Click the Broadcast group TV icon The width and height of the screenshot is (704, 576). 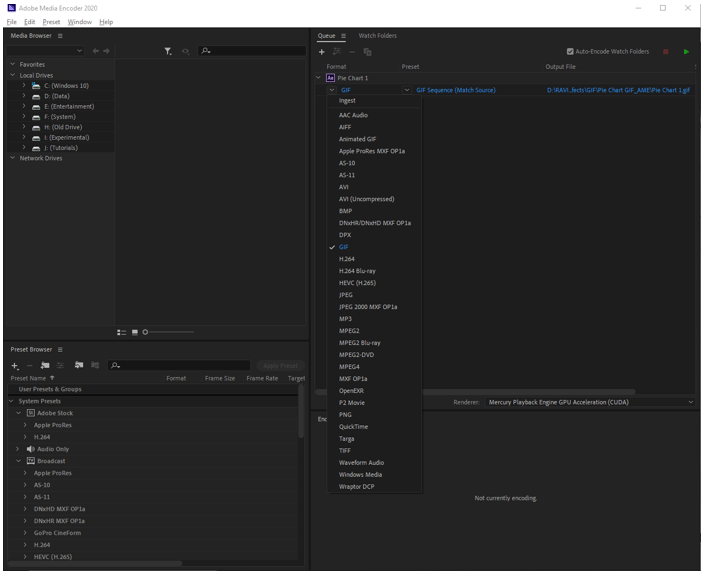click(x=31, y=461)
